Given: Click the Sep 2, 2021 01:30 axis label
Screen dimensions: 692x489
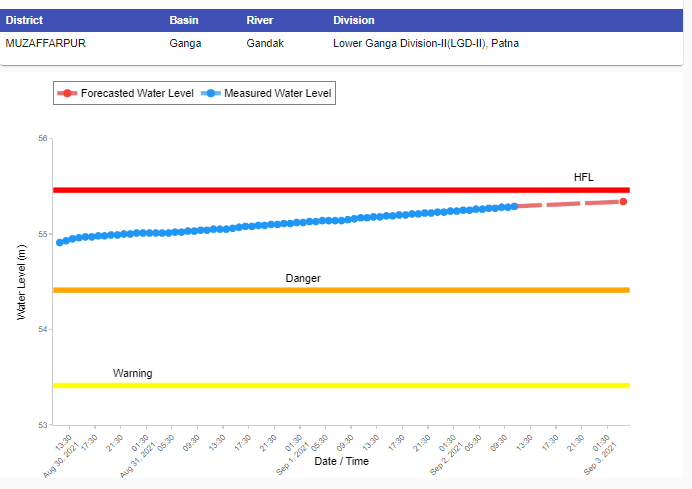Looking at the screenshot, I should click(445, 454).
